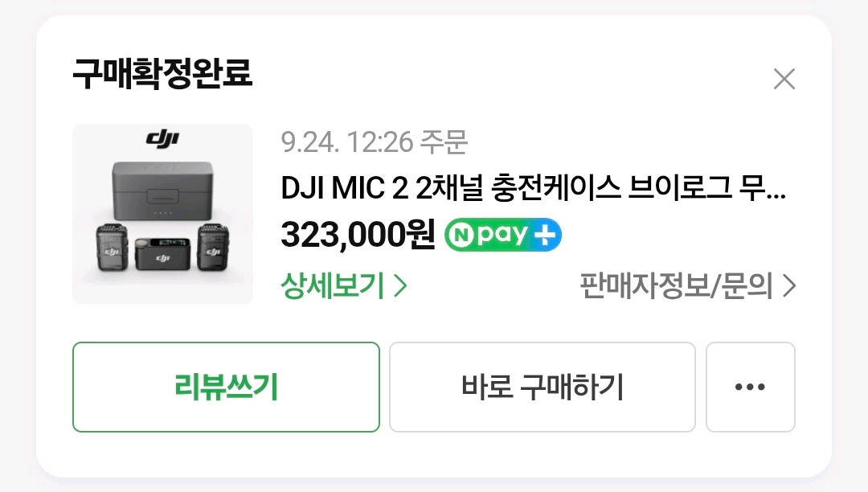Click the DJI MIC 2 product title
The width and height of the screenshot is (868, 492).
tap(533, 190)
